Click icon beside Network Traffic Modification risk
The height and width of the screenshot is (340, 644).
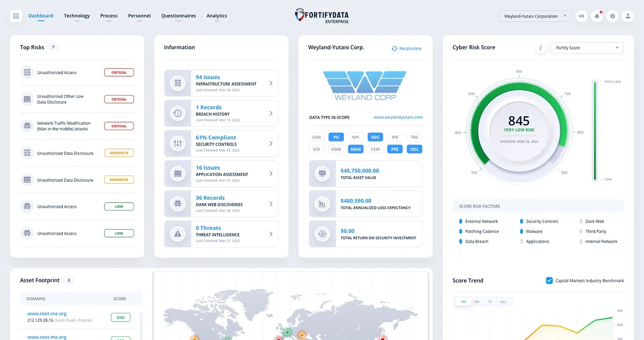[x=27, y=125]
